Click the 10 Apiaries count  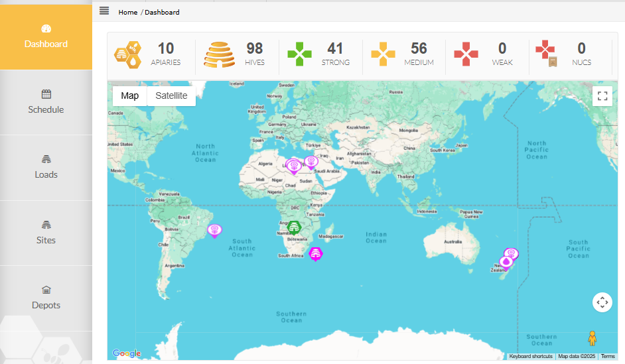166,48
